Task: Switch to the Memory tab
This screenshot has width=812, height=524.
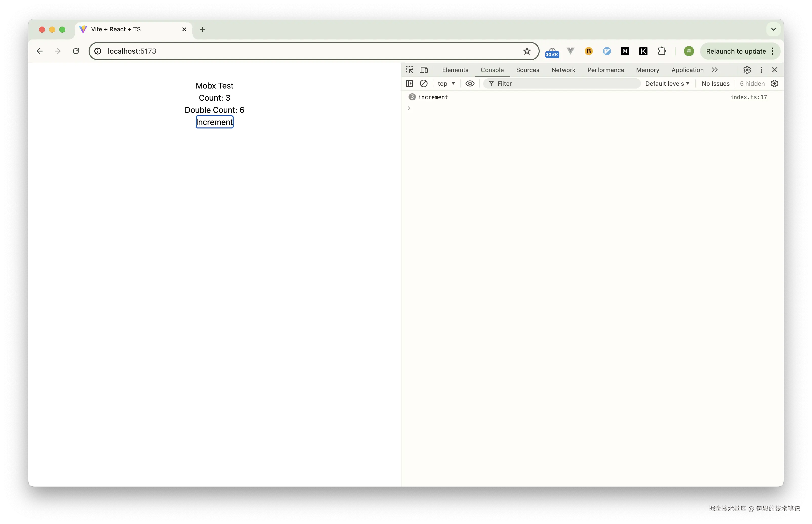Action: (647, 70)
